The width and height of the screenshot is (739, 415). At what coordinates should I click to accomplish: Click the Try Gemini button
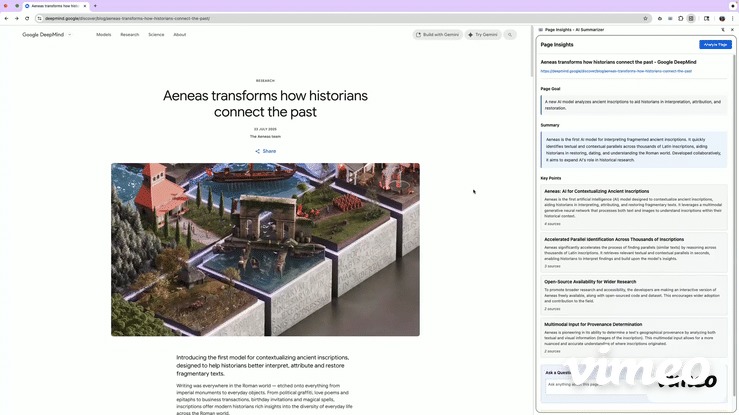483,35
